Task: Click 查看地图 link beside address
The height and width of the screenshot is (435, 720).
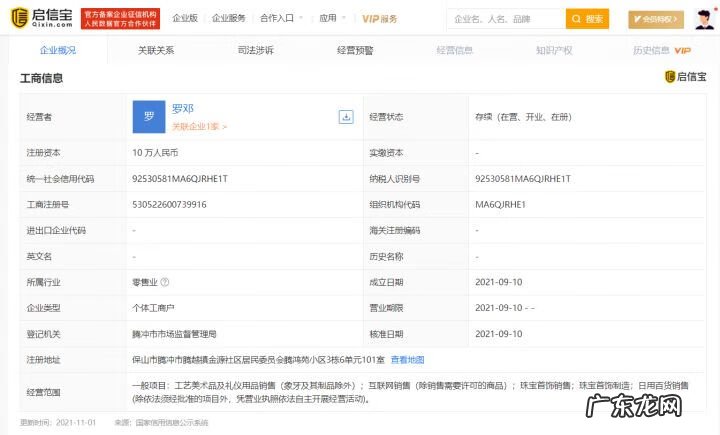Action: tap(407, 360)
